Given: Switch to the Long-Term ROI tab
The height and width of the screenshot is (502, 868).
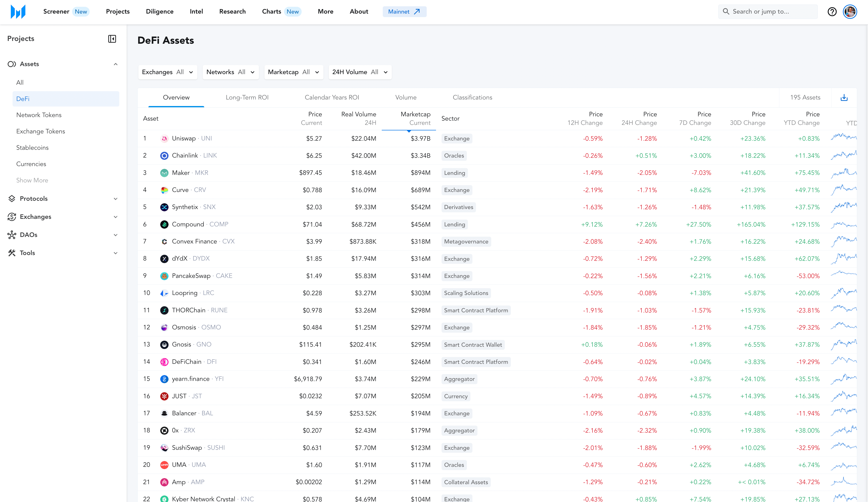Looking at the screenshot, I should point(247,97).
